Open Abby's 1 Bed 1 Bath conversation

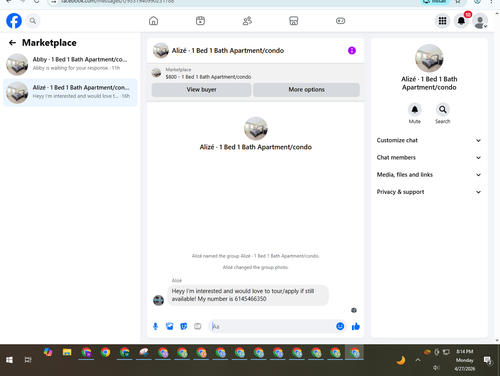point(70,64)
